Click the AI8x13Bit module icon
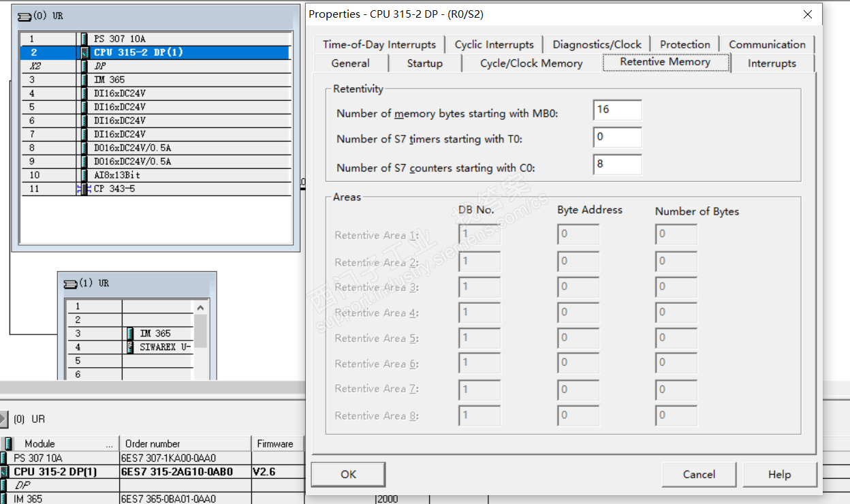Image resolution: width=850 pixels, height=504 pixels. pyautogui.click(x=84, y=175)
